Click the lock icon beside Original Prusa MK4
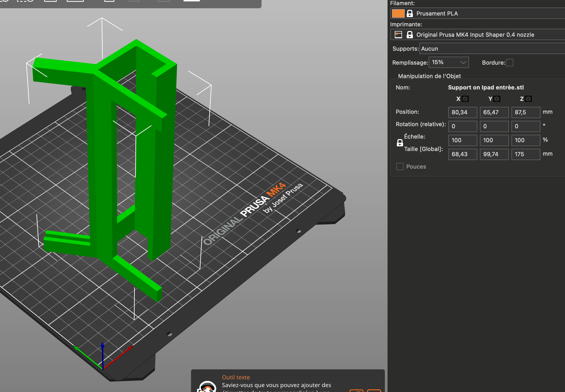Viewport: 565px width, 392px height. 410,35
